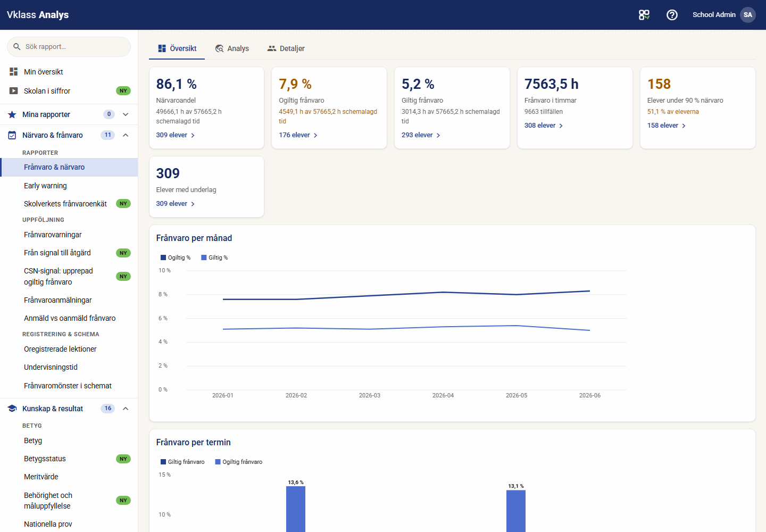Viewport: 766px width, 532px height.
Task: Click the Detaljer tab people icon
Action: 272,48
